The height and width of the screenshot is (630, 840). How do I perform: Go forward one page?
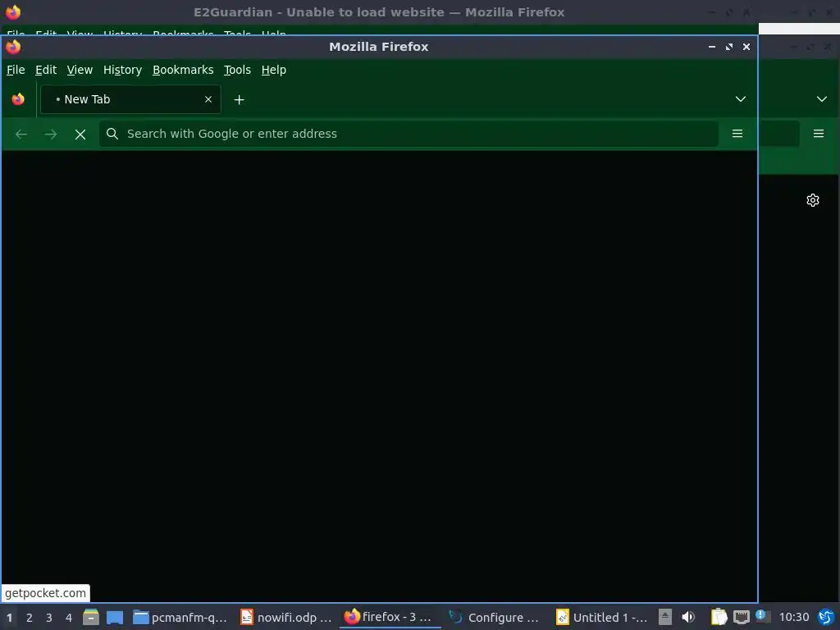point(50,134)
